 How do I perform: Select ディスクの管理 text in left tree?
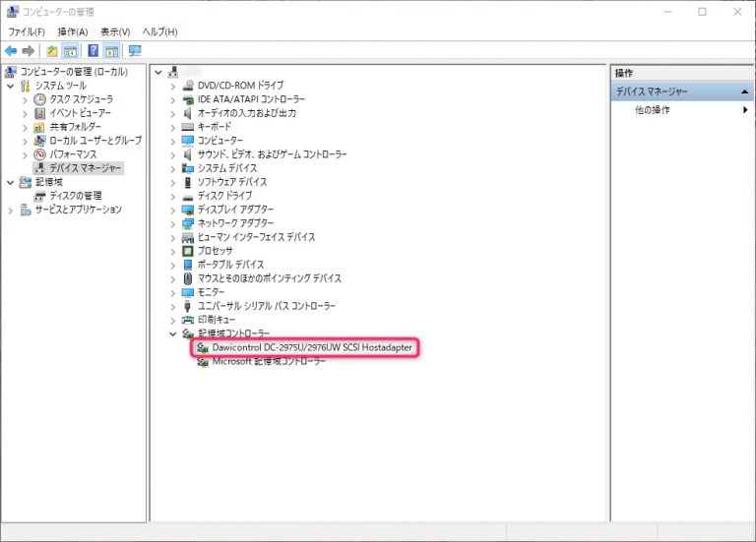point(76,196)
